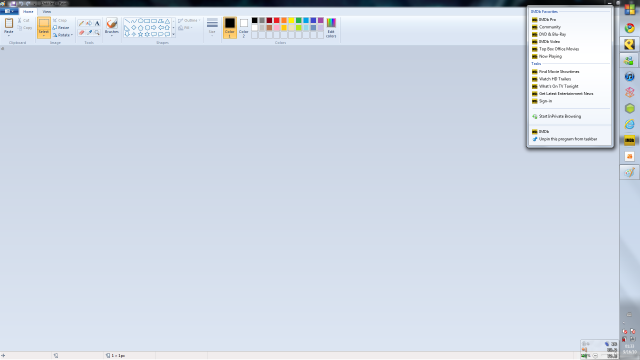Activate Color 2 selector
The width and height of the screenshot is (640, 360).
(x=244, y=28)
